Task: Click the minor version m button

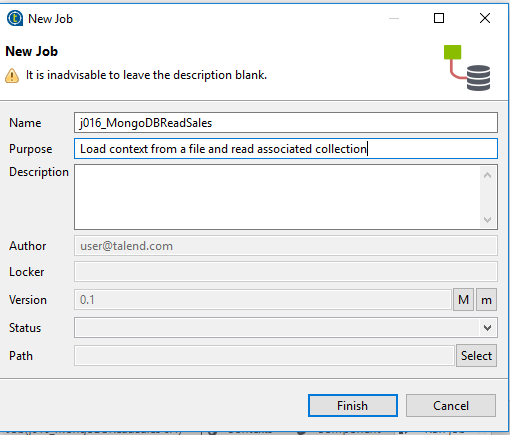Action: pos(486,300)
